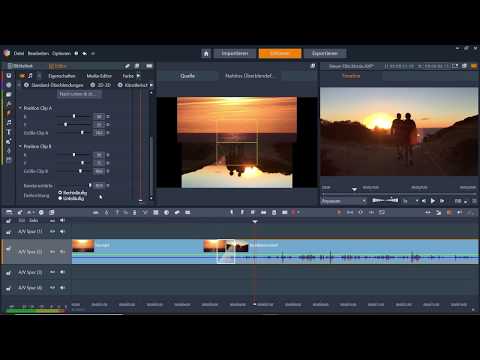Step to next frame in player

pos(442,201)
